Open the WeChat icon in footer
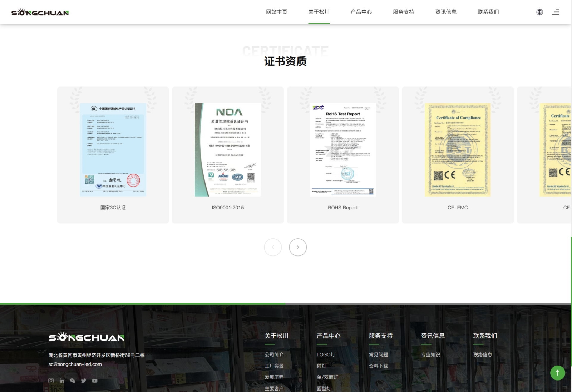 coord(73,381)
